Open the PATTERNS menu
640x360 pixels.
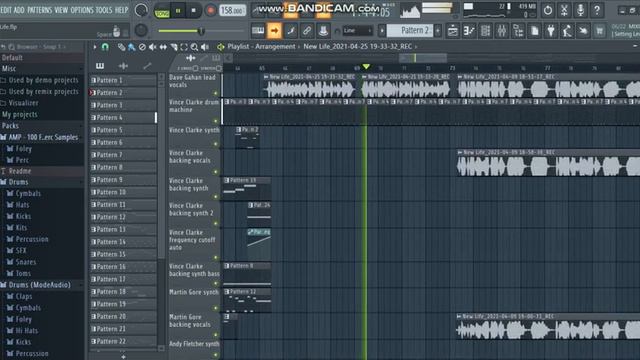coord(40,10)
